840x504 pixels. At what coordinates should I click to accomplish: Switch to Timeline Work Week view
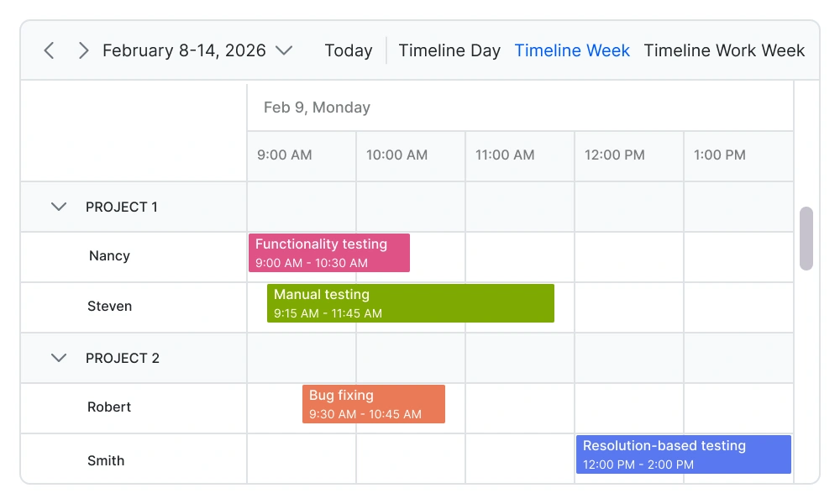point(724,50)
